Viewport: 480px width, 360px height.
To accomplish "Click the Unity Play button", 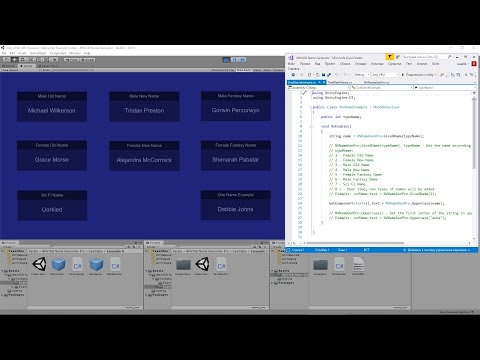I will click(x=226, y=60).
